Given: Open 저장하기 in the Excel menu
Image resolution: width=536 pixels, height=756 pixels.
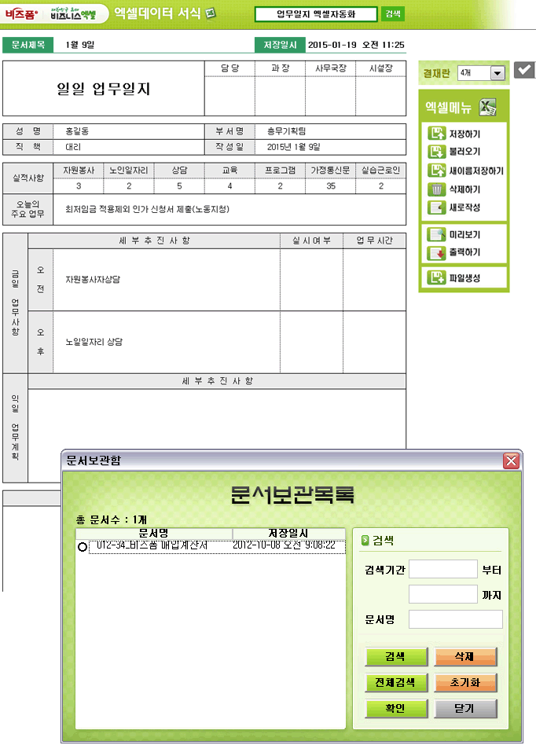Looking at the screenshot, I should [x=464, y=134].
